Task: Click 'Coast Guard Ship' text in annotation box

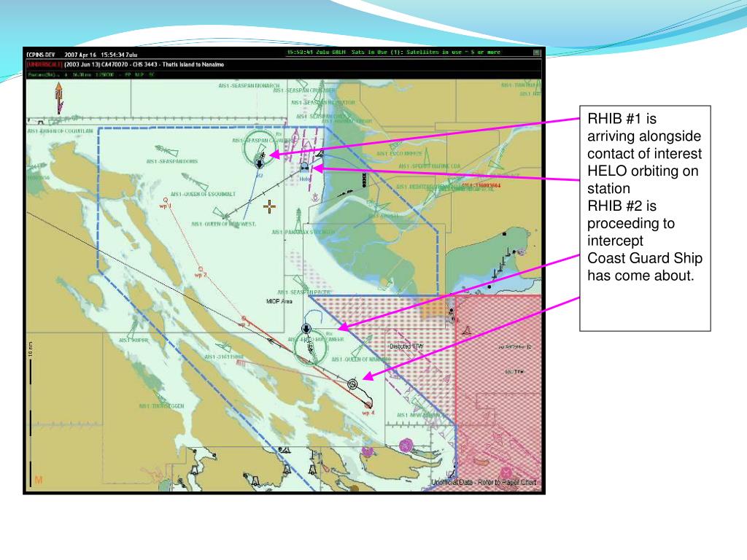Action: tap(645, 258)
